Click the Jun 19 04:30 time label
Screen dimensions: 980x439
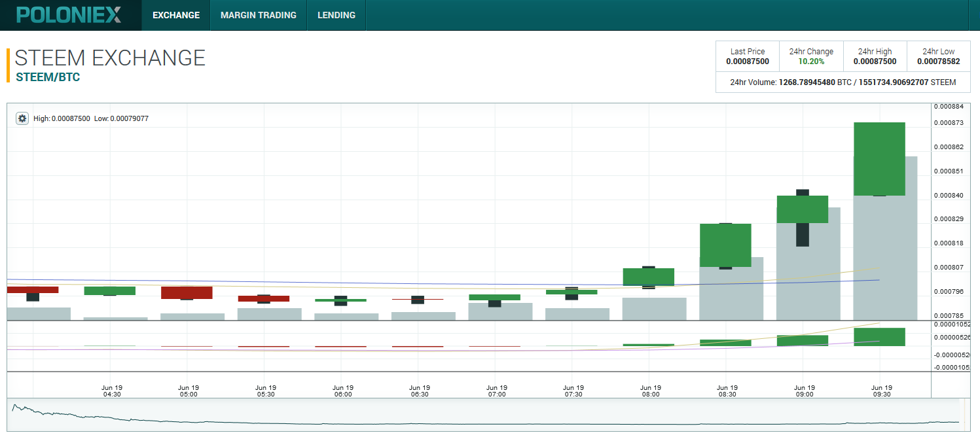pyautogui.click(x=112, y=391)
